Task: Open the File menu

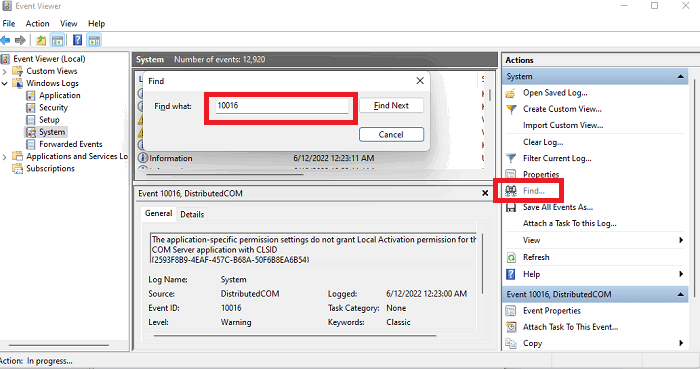Action: [8, 24]
